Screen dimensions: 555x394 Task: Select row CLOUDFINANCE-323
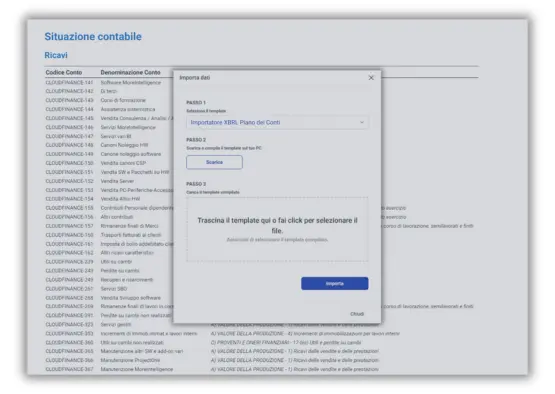[69, 325]
